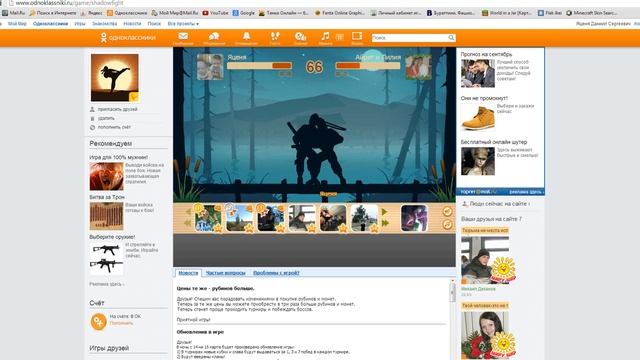Click the Выберите оружие! ad title
Viewport: 640px width, 360px height.
coord(112,237)
